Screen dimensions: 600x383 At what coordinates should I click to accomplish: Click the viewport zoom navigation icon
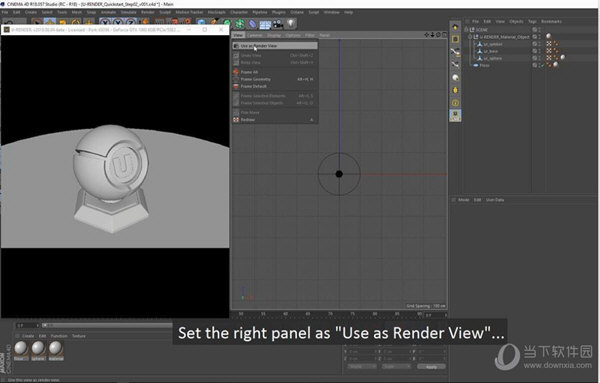[x=432, y=35]
